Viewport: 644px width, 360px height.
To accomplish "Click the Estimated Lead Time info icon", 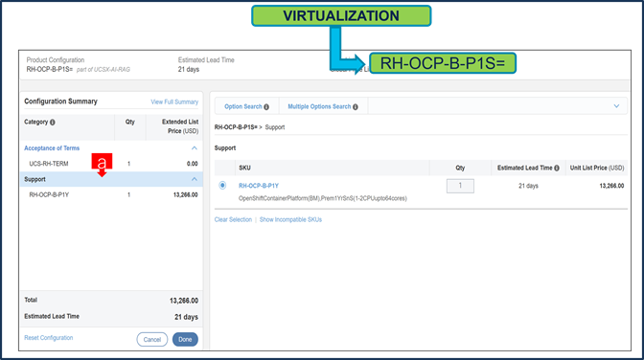I will pos(557,168).
